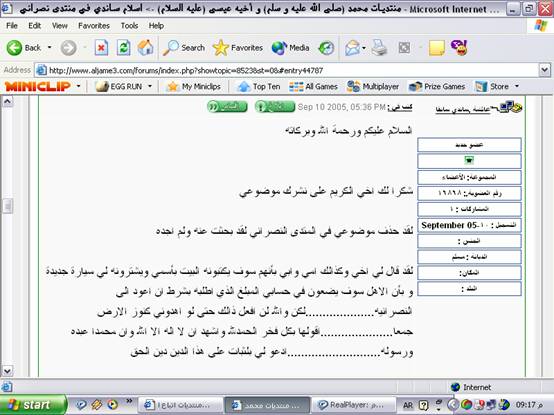The width and height of the screenshot is (554, 415).
Task: Expand the EGG RUN dropdown arrow
Action: [x=150, y=86]
